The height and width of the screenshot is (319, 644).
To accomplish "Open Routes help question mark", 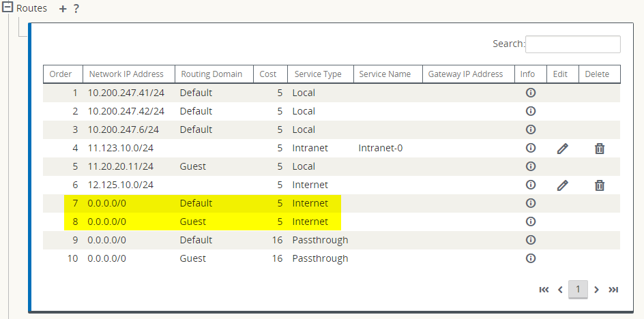I will (76, 9).
